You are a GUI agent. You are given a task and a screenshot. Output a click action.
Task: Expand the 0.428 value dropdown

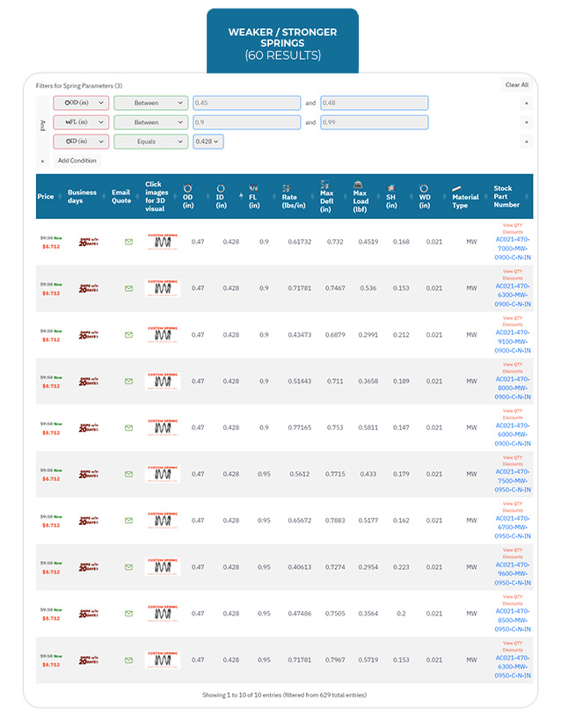pos(208,142)
